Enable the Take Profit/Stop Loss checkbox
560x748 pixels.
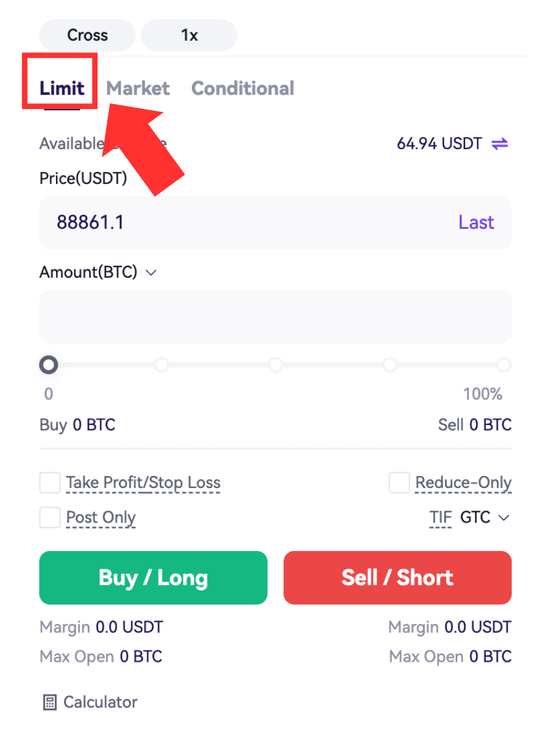coord(50,483)
